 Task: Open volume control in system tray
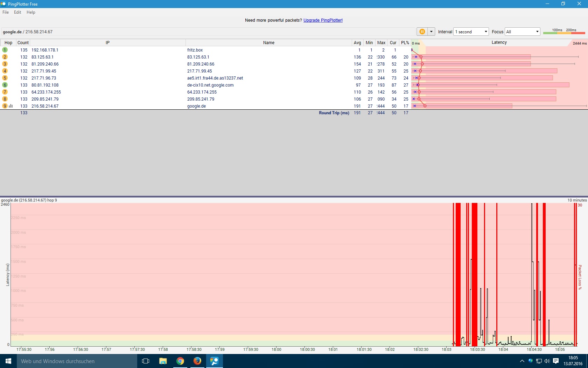547,361
